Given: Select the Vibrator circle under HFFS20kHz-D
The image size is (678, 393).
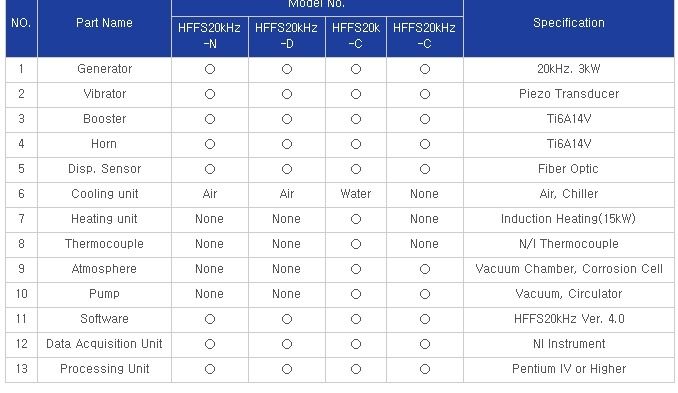Looking at the screenshot, I should (x=287, y=94).
